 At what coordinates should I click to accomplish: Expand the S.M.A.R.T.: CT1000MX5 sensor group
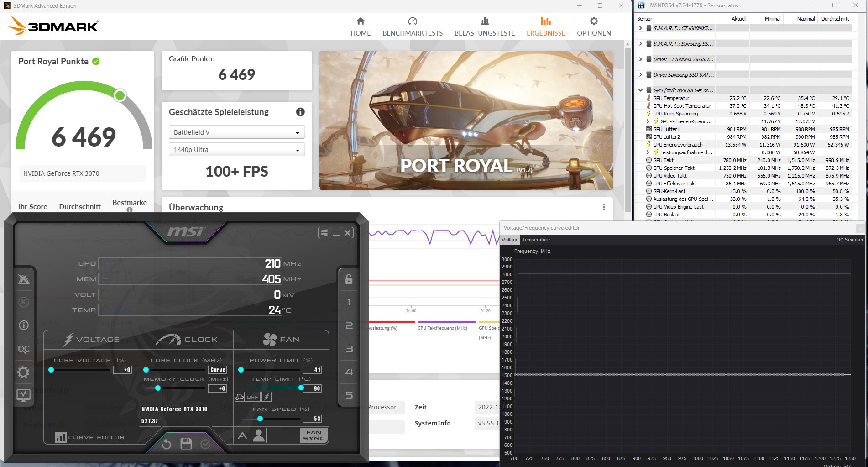click(641, 28)
